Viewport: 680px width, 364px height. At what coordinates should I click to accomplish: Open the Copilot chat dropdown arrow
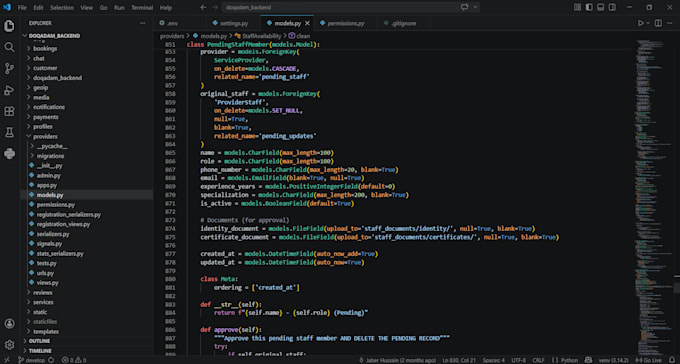[475, 7]
